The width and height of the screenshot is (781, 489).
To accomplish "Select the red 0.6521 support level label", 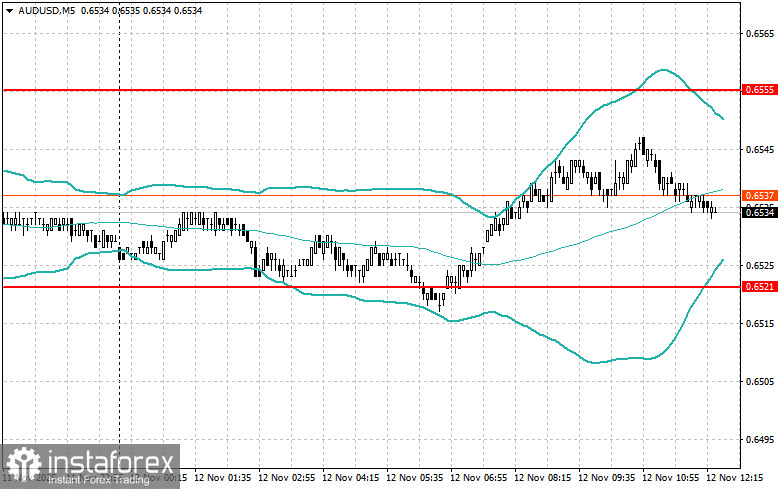I will point(759,287).
